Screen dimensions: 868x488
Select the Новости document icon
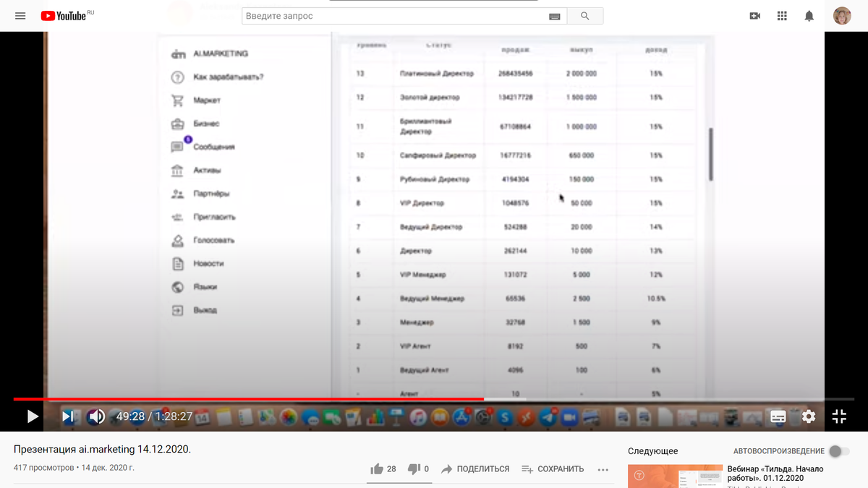pos(177,264)
